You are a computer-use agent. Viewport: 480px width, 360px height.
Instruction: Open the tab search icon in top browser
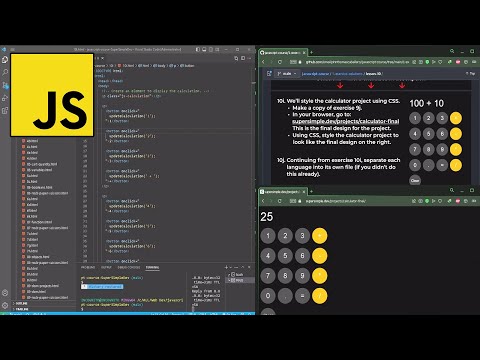[452, 51]
